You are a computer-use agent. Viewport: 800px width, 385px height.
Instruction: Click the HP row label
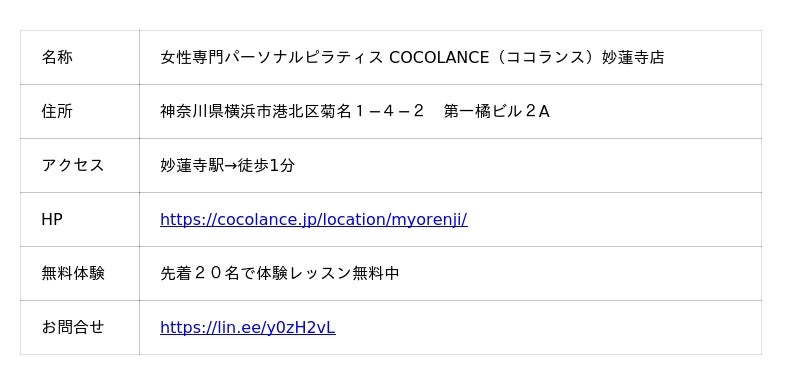pyautogui.click(x=52, y=219)
